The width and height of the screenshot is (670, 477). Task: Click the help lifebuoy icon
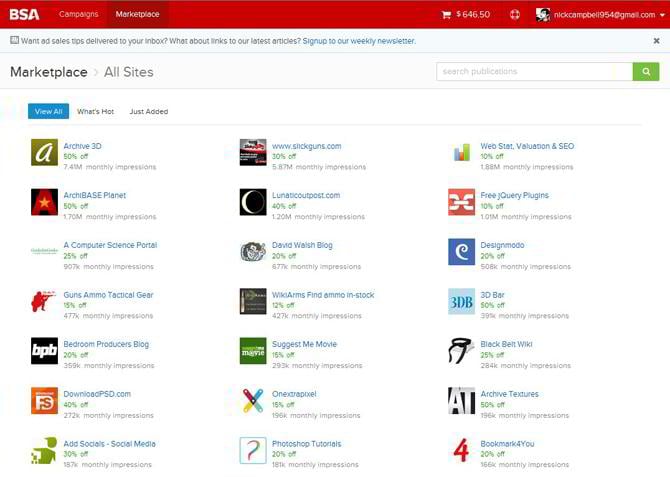point(515,15)
